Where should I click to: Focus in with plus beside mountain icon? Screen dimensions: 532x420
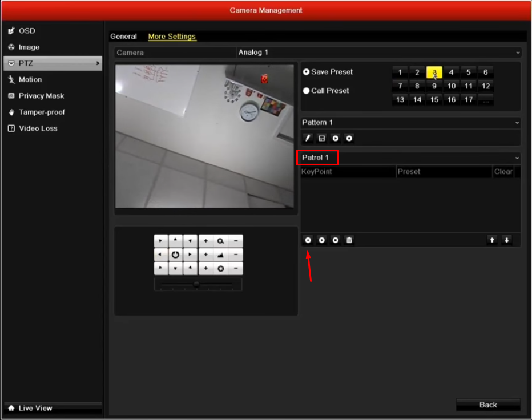coord(205,255)
